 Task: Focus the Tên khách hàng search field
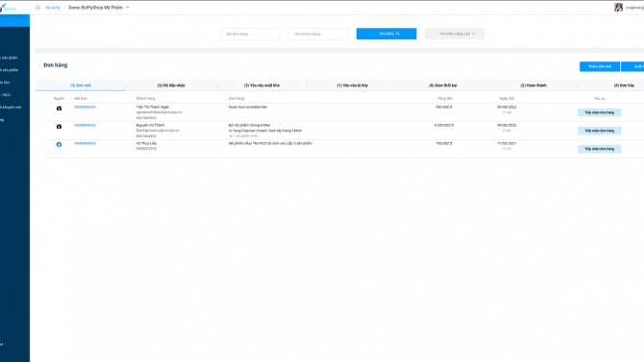[x=318, y=34]
